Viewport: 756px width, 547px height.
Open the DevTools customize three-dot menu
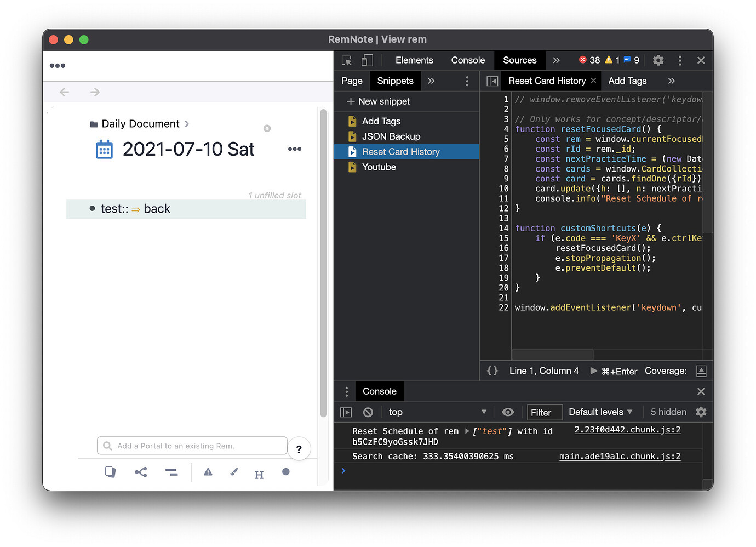(x=680, y=60)
